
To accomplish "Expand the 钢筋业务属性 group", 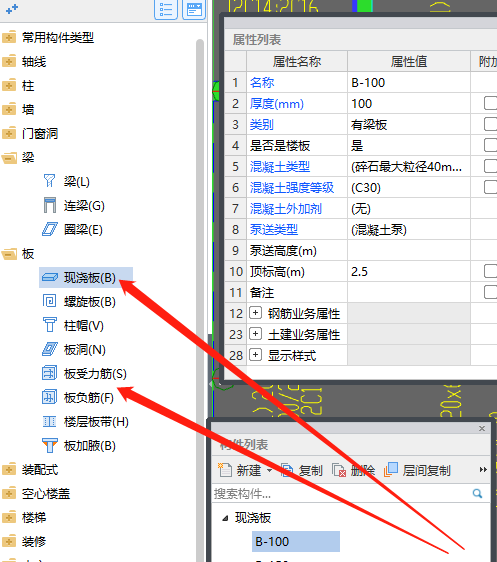I will [x=255, y=313].
